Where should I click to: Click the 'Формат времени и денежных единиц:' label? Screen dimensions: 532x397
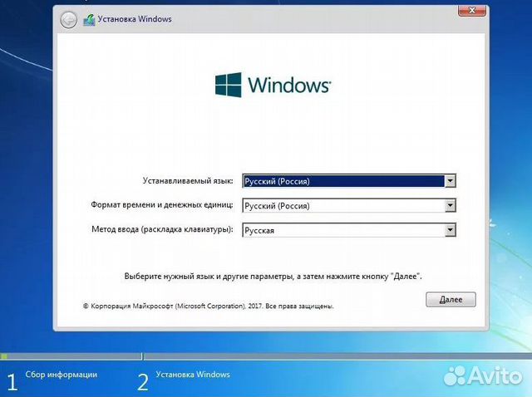pos(162,205)
